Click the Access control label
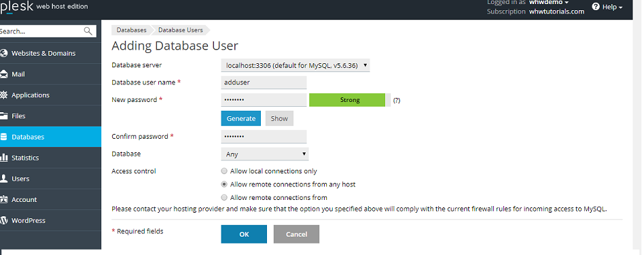This screenshot has width=644, height=255. pyautogui.click(x=134, y=171)
